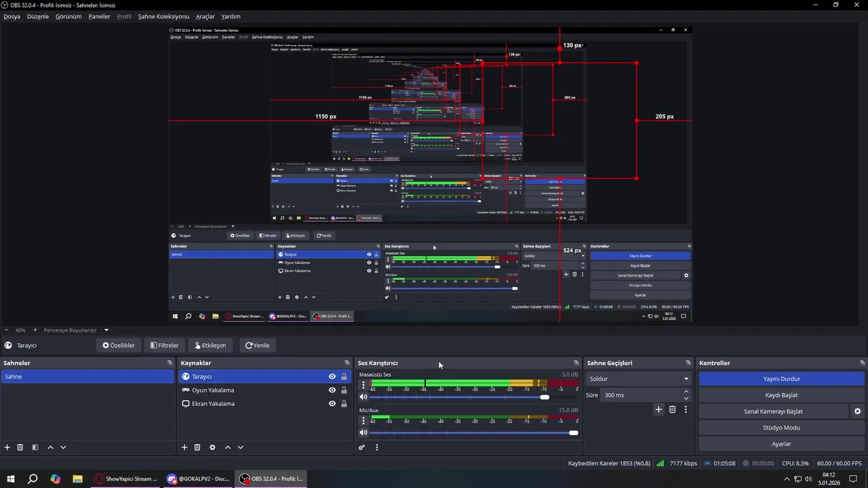Image resolution: width=868 pixels, height=488 pixels.
Task: Hide the Oyun Yakalama source
Action: [x=332, y=390]
